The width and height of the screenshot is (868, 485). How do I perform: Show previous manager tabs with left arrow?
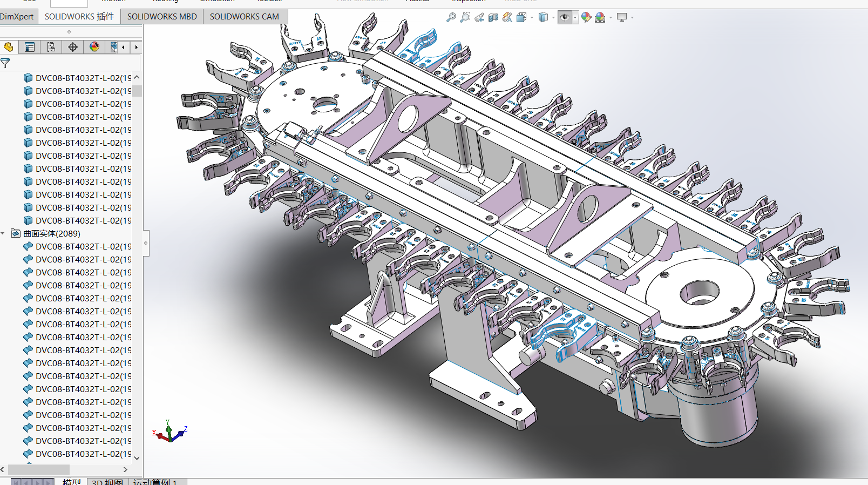pos(124,47)
